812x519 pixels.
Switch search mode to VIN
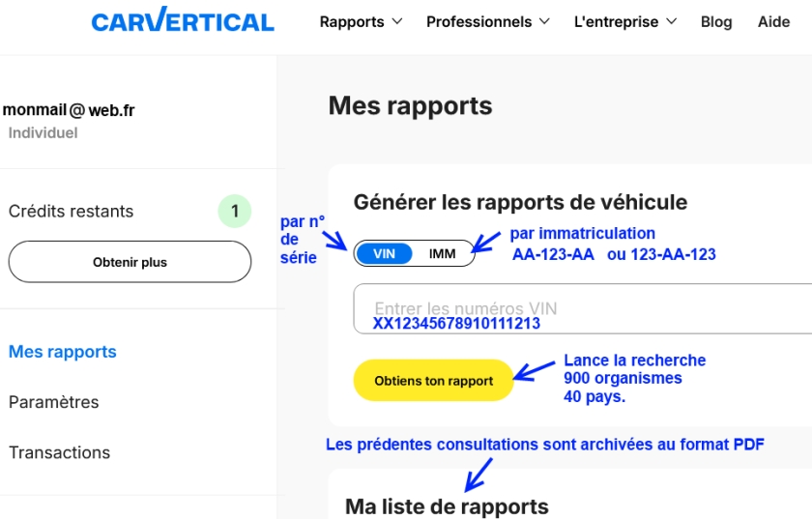pyautogui.click(x=385, y=254)
